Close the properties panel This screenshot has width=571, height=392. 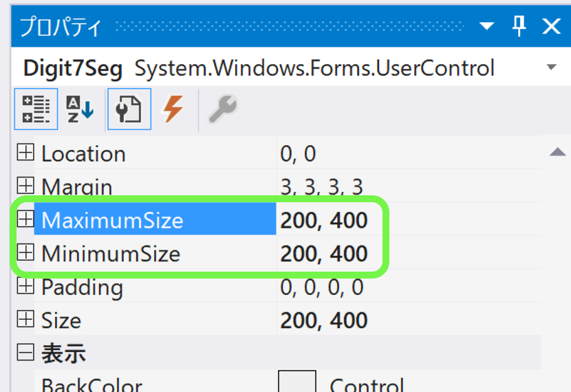click(551, 26)
